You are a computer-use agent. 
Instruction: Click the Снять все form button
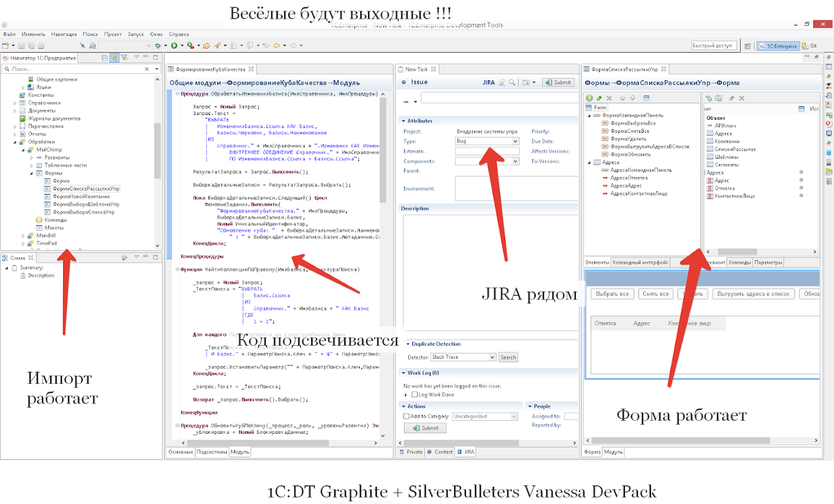[x=656, y=294]
